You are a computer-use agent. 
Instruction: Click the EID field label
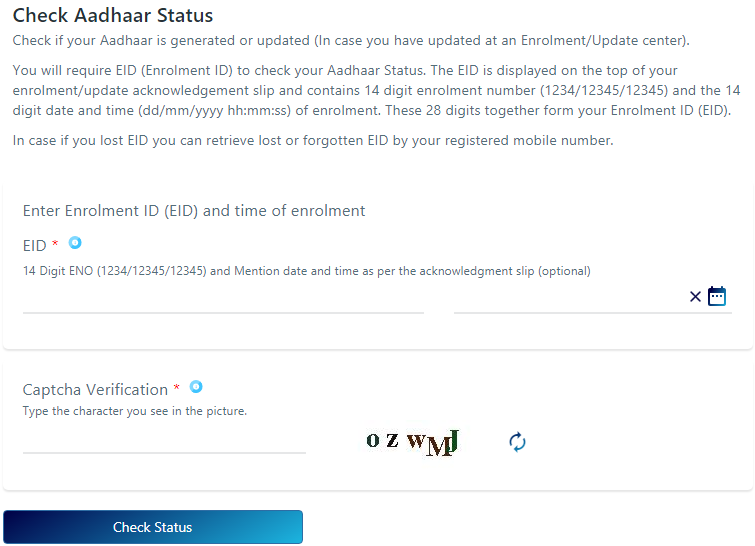click(34, 246)
